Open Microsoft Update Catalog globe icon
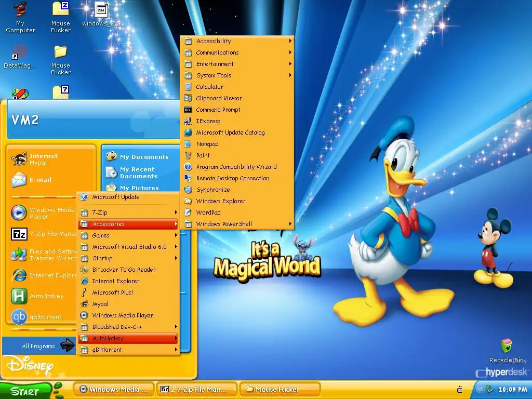The width and height of the screenshot is (532, 399). click(188, 132)
